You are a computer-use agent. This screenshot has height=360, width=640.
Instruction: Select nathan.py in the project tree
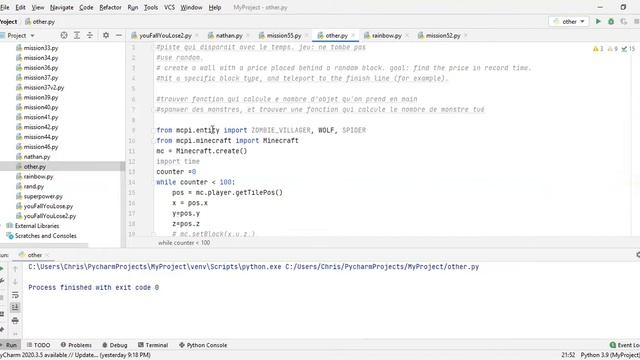(x=37, y=157)
